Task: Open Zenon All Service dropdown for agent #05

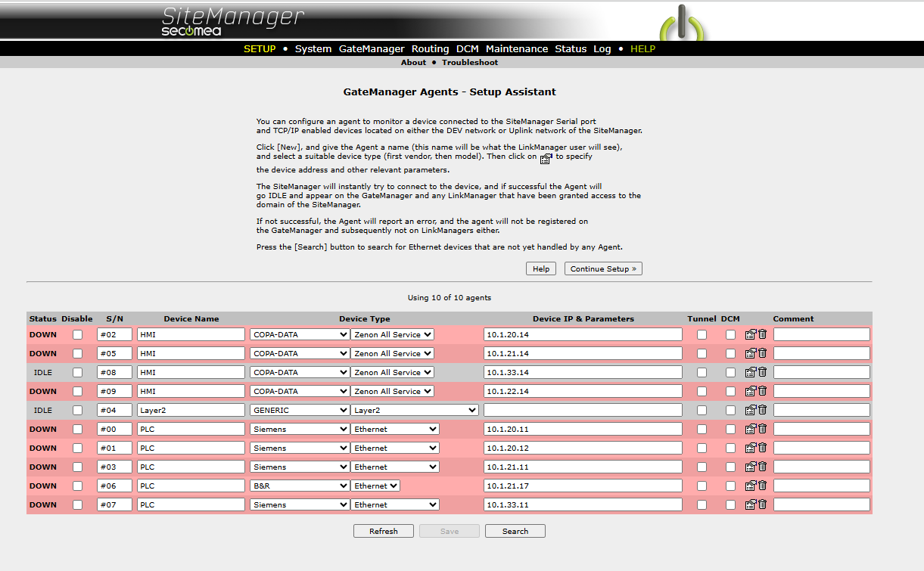Action: 392,353
